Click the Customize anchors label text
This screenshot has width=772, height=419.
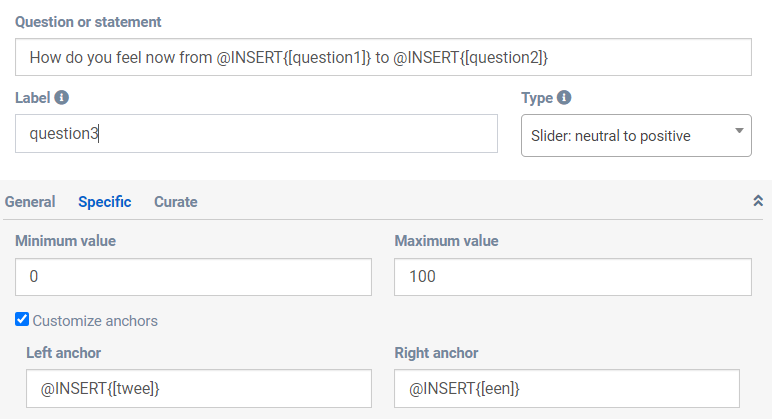pos(95,321)
